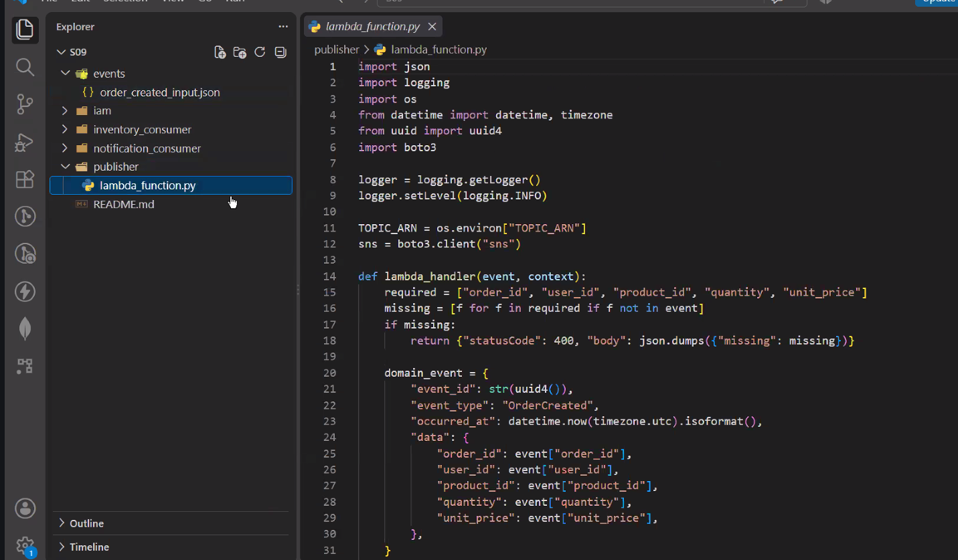Expand the iam folder
Viewport: 958px width, 560px height.
point(65,110)
